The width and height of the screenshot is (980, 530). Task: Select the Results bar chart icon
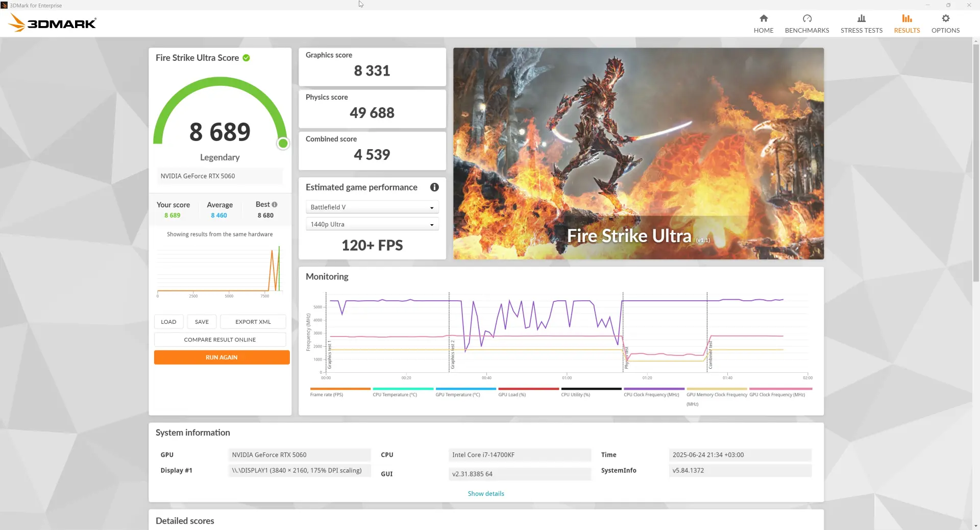(907, 18)
